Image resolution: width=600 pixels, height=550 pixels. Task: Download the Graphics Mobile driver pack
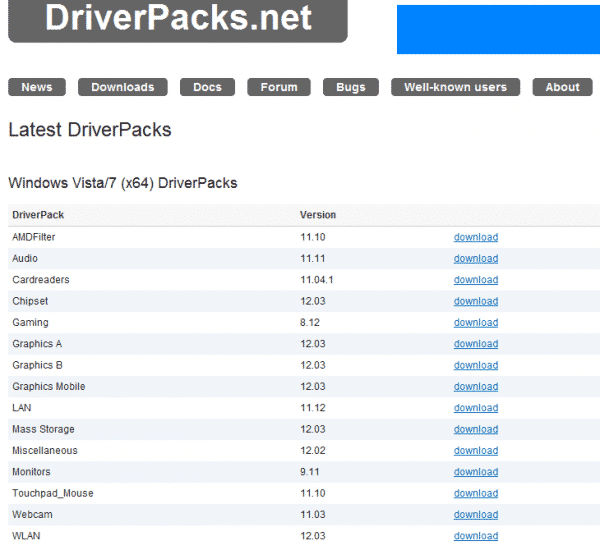click(x=475, y=387)
